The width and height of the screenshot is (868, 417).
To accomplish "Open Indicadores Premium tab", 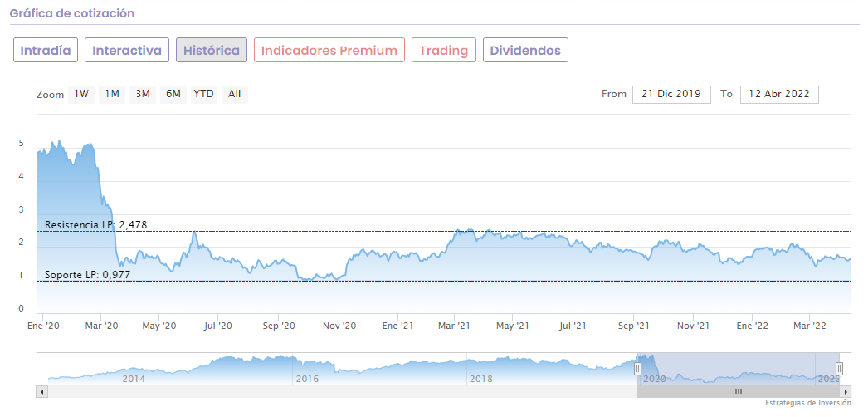I will [x=329, y=50].
